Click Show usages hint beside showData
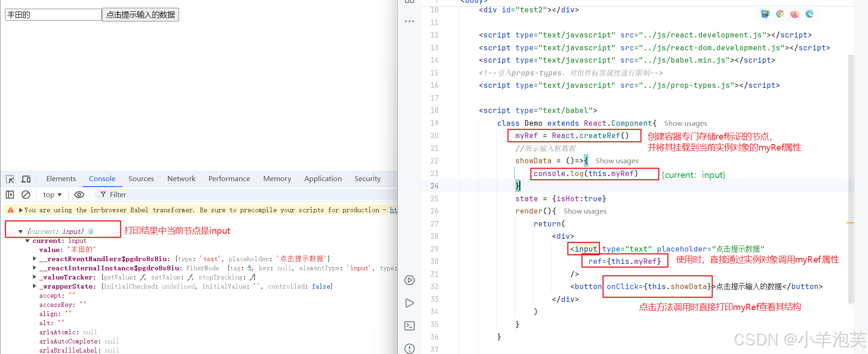 point(617,161)
